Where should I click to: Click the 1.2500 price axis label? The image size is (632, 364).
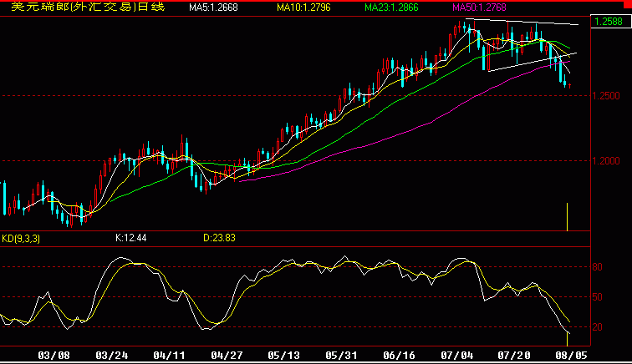coord(608,96)
